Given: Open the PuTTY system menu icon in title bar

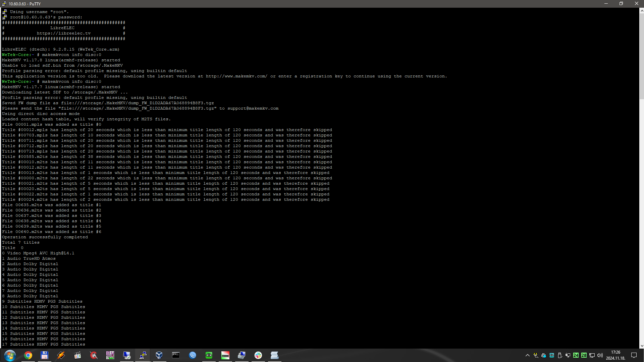Looking at the screenshot, I should tap(4, 4).
